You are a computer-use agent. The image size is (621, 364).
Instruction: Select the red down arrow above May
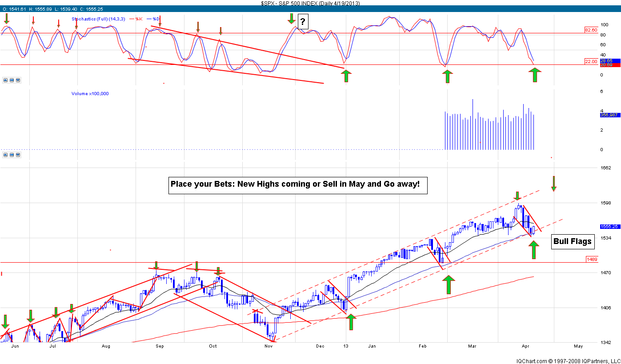553,184
